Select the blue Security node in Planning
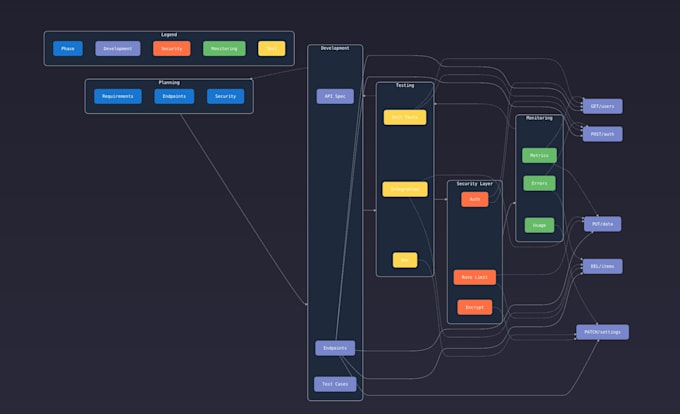Image resolution: width=680 pixels, height=414 pixels. click(226, 96)
